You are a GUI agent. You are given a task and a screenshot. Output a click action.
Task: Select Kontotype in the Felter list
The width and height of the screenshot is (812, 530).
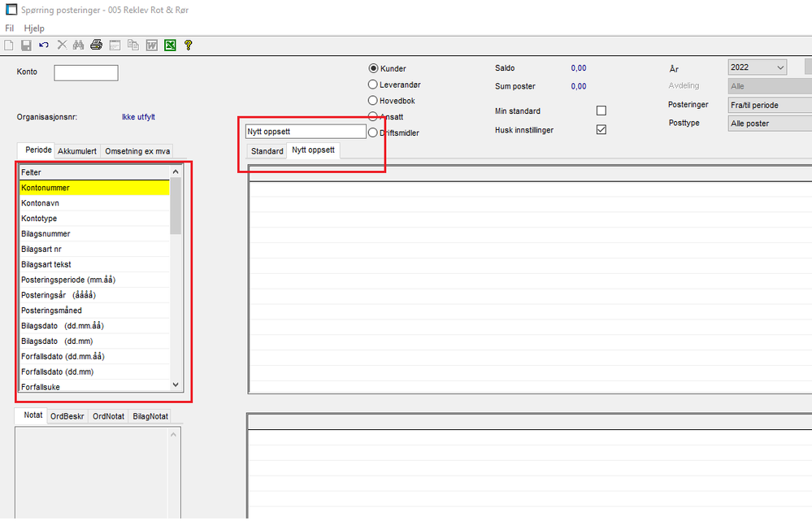tap(95, 218)
